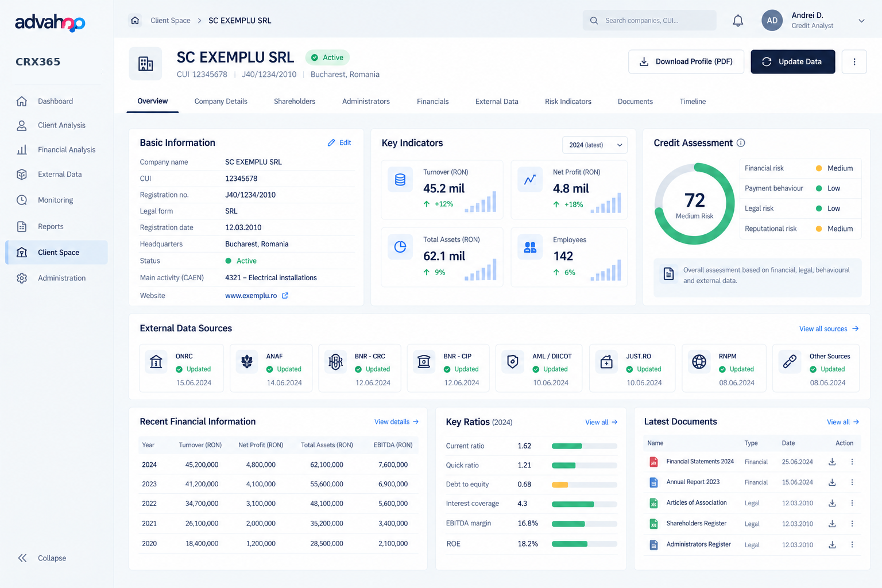Click the Update Data button

793,61
